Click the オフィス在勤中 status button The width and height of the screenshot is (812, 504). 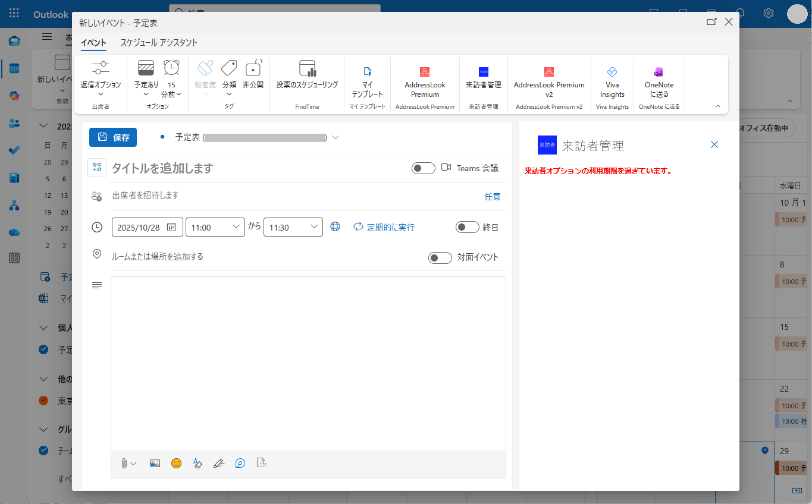[x=766, y=128]
